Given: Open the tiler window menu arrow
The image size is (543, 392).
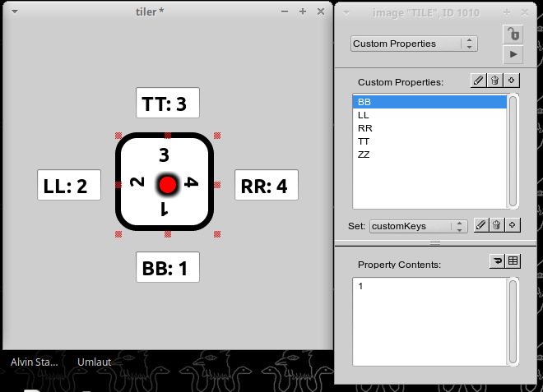Looking at the screenshot, I should [16, 12].
